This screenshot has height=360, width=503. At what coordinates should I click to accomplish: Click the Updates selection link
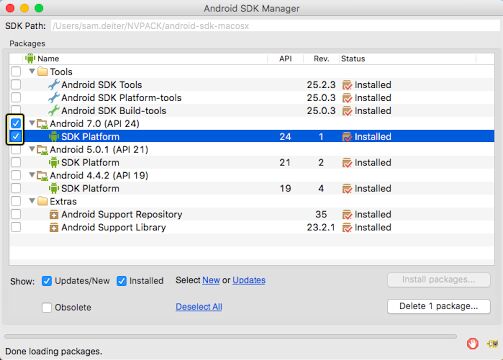point(249,280)
